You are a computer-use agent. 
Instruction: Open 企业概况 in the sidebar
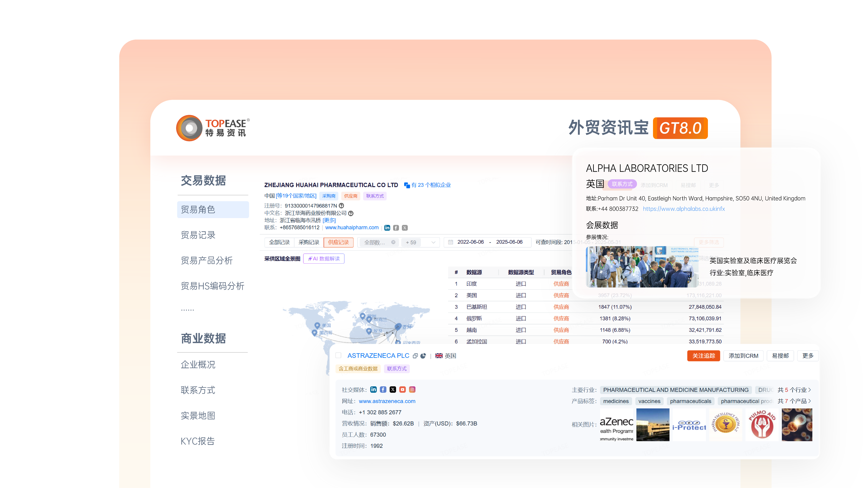click(198, 365)
